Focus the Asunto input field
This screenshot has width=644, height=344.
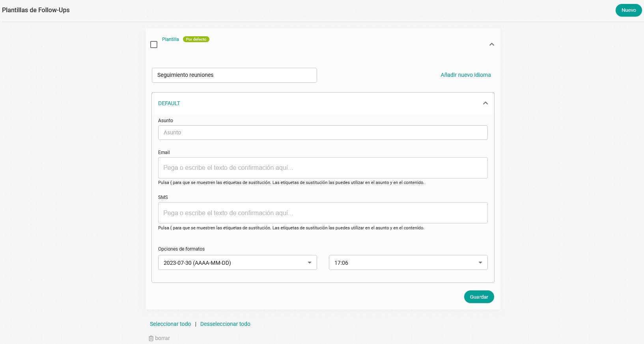click(x=323, y=132)
